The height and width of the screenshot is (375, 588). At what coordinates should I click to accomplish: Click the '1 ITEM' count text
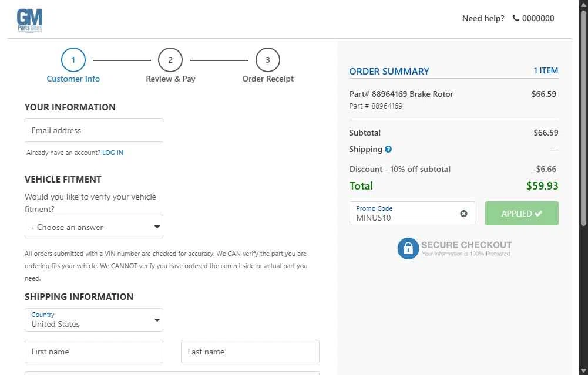pyautogui.click(x=546, y=70)
